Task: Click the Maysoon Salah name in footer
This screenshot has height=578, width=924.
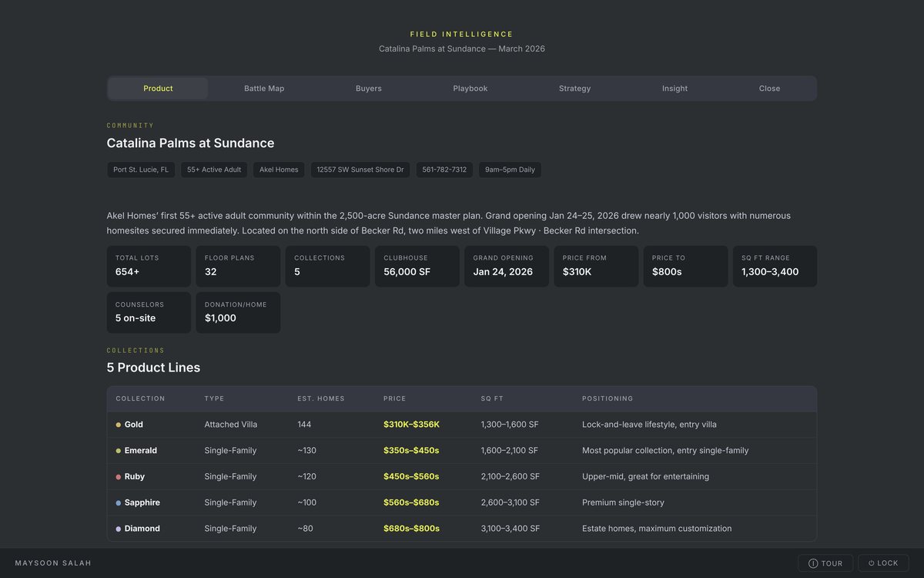Action: click(53, 563)
